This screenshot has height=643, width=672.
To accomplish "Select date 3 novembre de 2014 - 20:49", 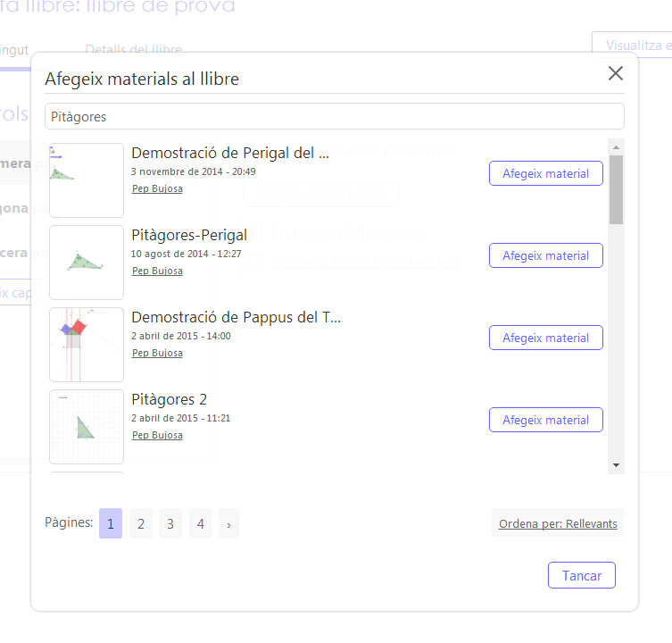I will point(194,171).
